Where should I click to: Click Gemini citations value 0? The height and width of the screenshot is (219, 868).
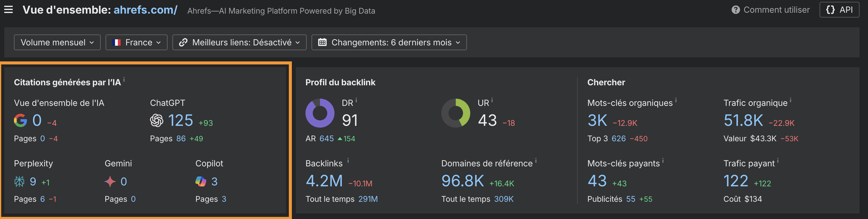pos(124,181)
